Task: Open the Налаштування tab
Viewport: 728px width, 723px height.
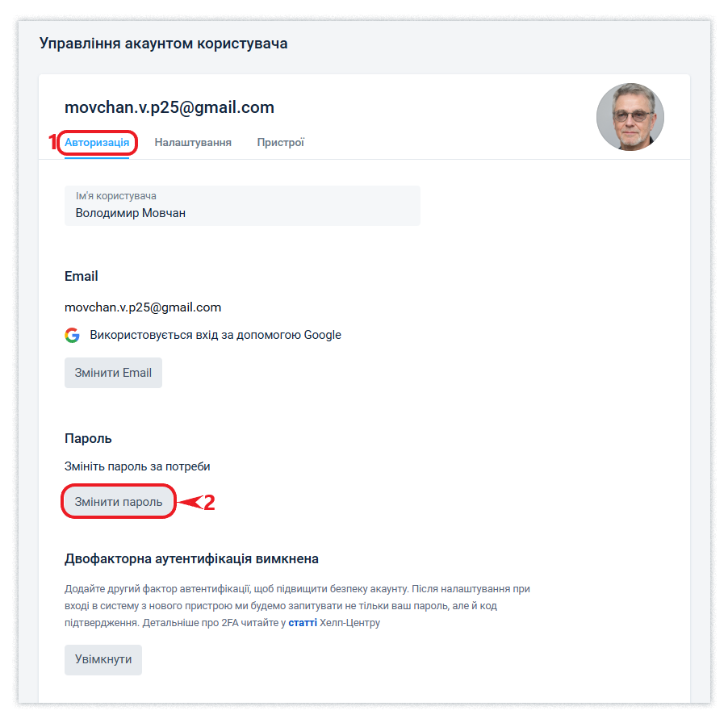Action: click(193, 143)
